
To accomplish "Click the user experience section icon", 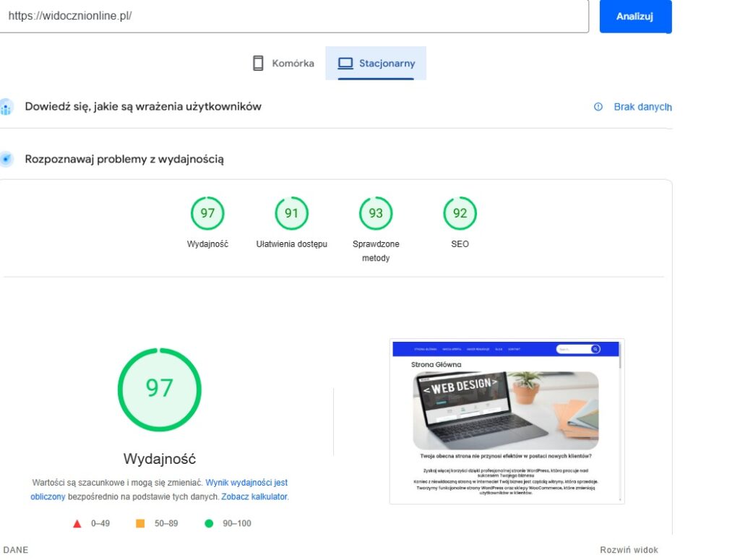I will (6, 106).
